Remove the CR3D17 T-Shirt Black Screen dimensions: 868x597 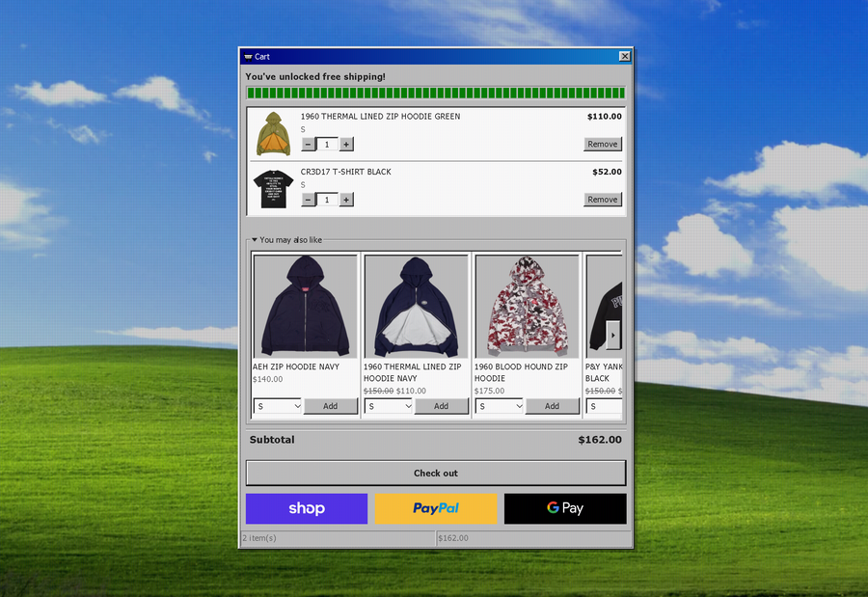point(602,200)
